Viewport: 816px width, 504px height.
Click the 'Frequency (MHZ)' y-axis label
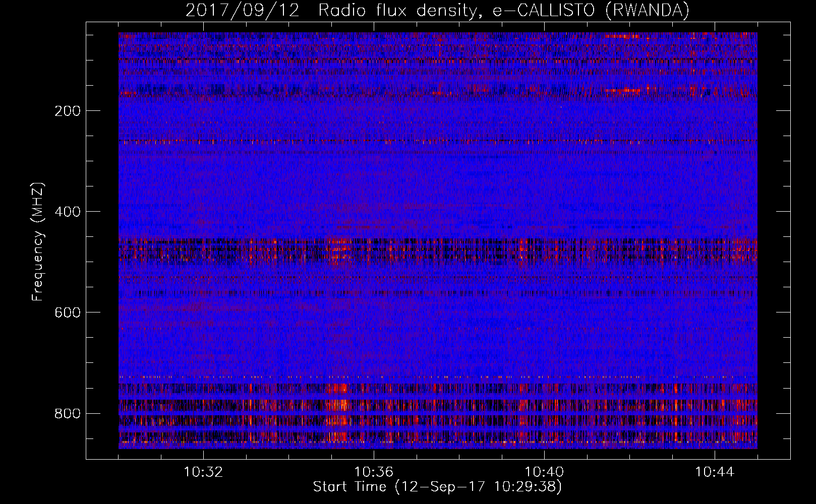38,242
